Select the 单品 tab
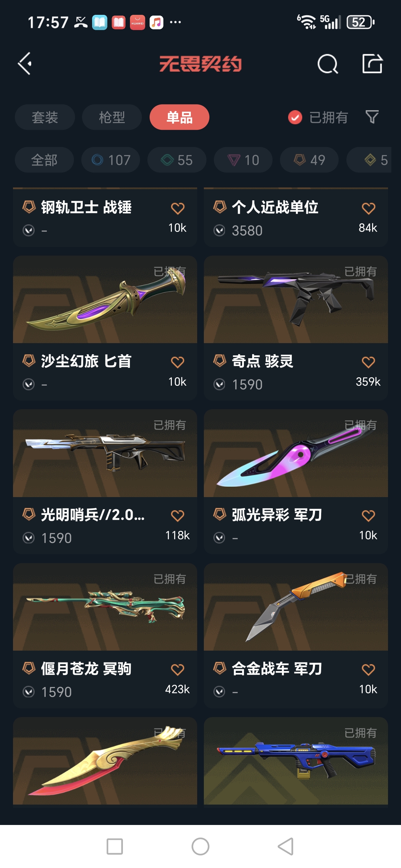 click(179, 117)
